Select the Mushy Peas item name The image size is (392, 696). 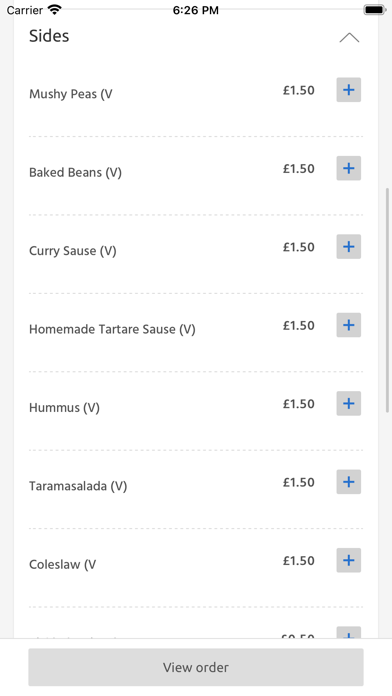coord(71,94)
